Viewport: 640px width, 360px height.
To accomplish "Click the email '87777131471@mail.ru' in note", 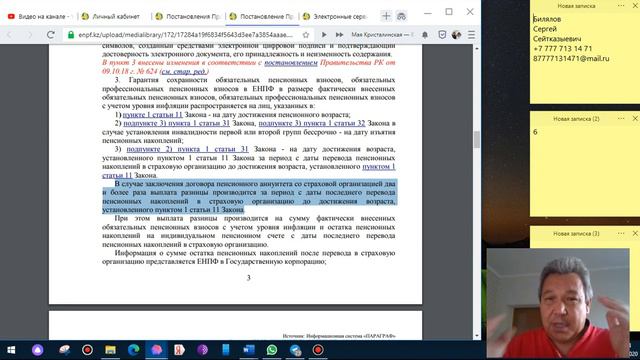I will tap(571, 58).
